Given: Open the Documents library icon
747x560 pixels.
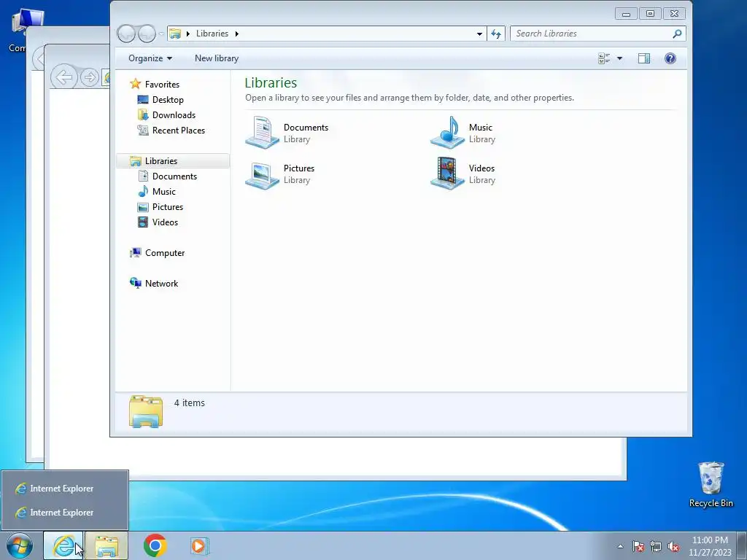Looking at the screenshot, I should pos(262,133).
